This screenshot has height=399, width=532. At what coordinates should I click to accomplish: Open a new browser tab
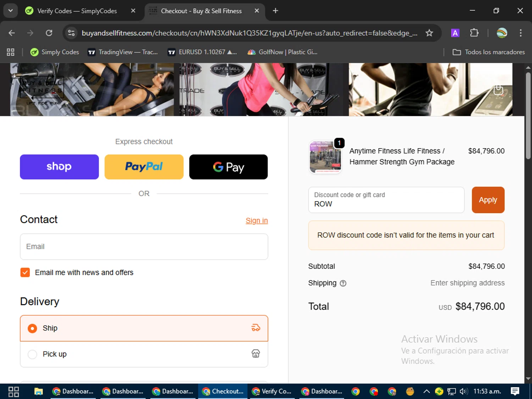tap(275, 11)
